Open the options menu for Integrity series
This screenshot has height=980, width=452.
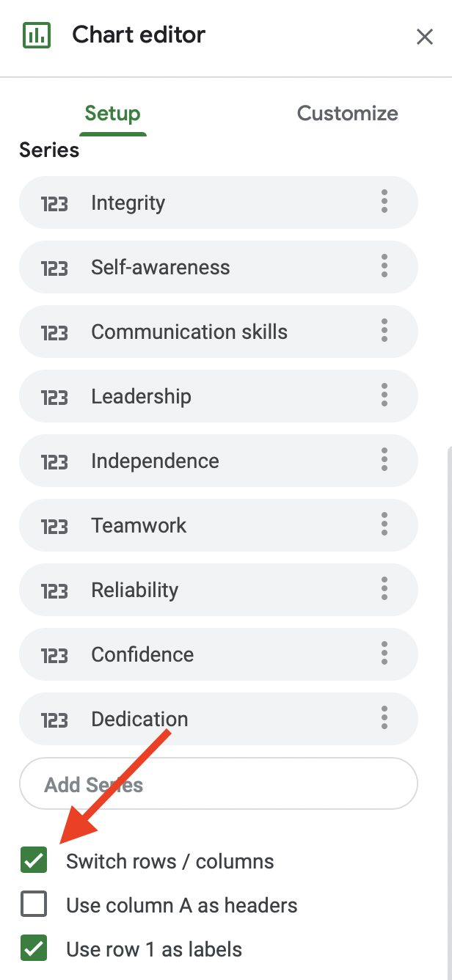384,202
